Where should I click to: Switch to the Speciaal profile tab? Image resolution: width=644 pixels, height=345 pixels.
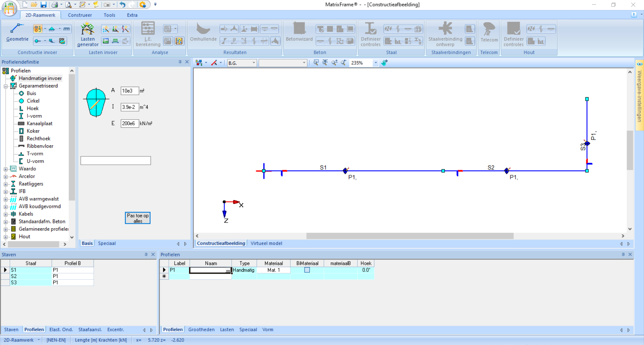(107, 244)
